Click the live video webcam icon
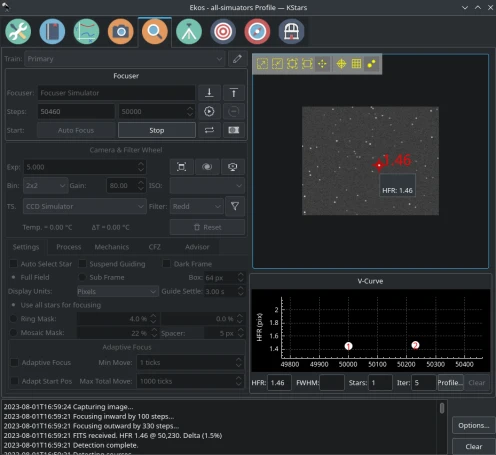Viewport: 496px width, 455px height. (x=233, y=167)
